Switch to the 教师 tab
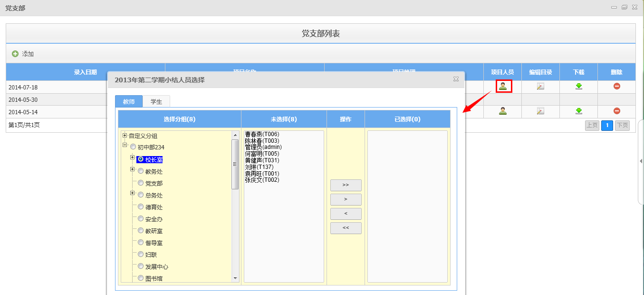 coord(129,101)
